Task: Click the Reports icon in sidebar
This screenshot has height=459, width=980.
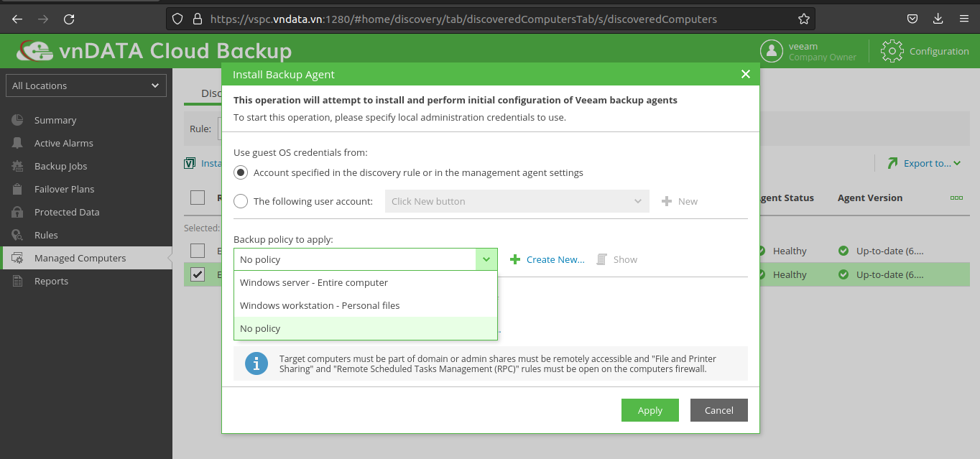Action: point(18,281)
